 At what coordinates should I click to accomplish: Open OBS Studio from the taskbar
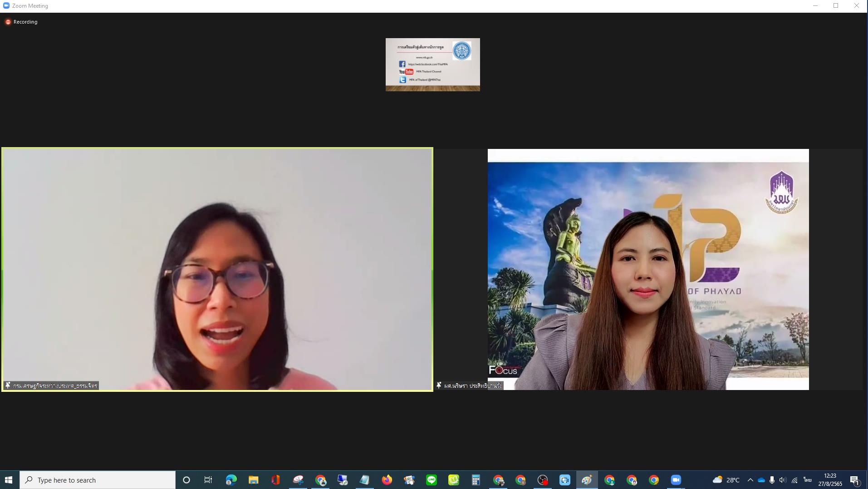click(543, 480)
